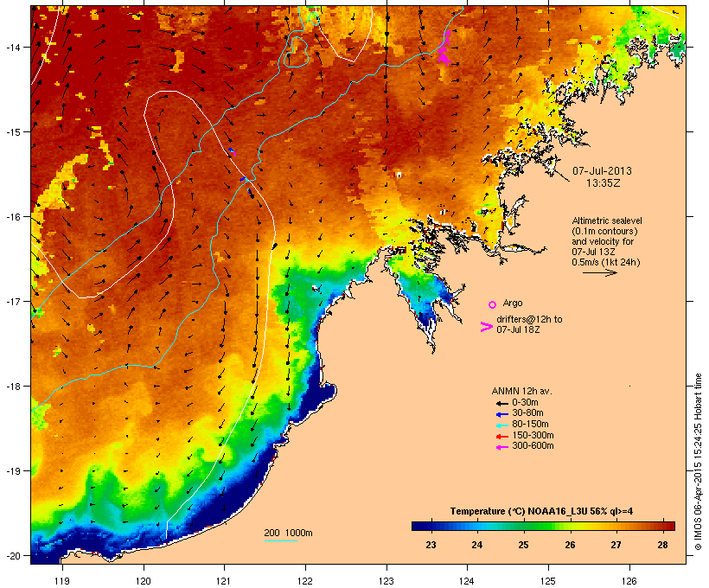This screenshot has height=588, width=709.
Task: Click the longitude axis label 122
Action: click(305, 581)
